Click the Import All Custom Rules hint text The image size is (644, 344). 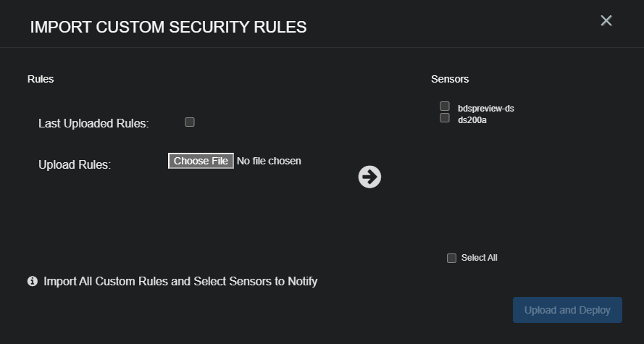click(x=180, y=281)
